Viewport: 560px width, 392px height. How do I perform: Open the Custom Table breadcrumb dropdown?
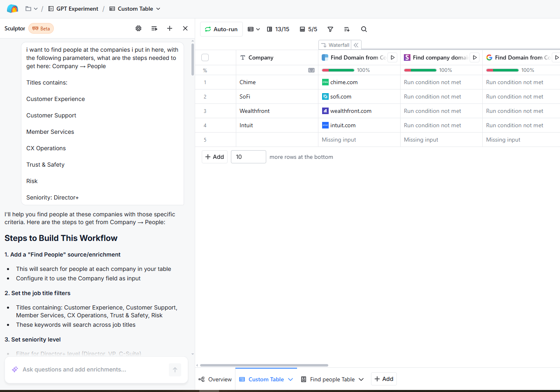(x=135, y=9)
